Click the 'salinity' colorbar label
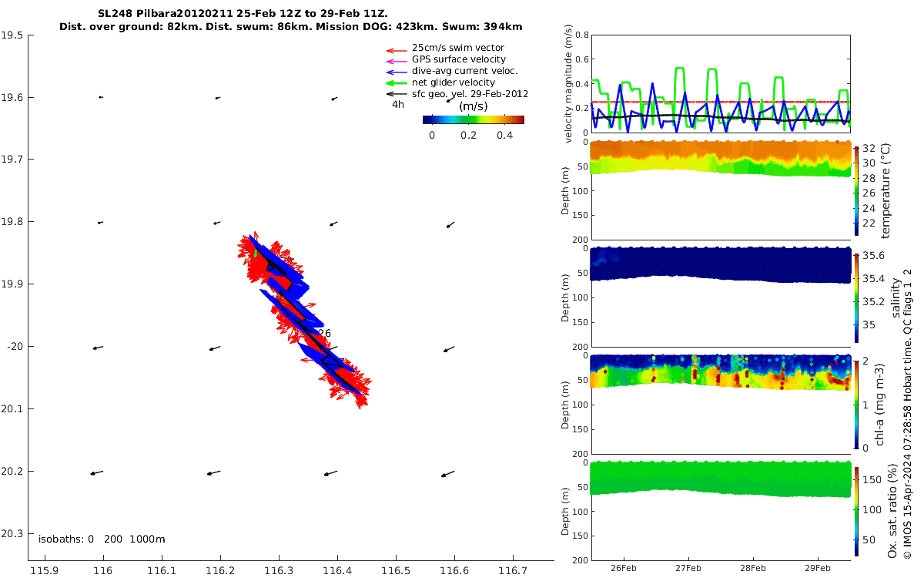This screenshot has width=924, height=578. 894,298
